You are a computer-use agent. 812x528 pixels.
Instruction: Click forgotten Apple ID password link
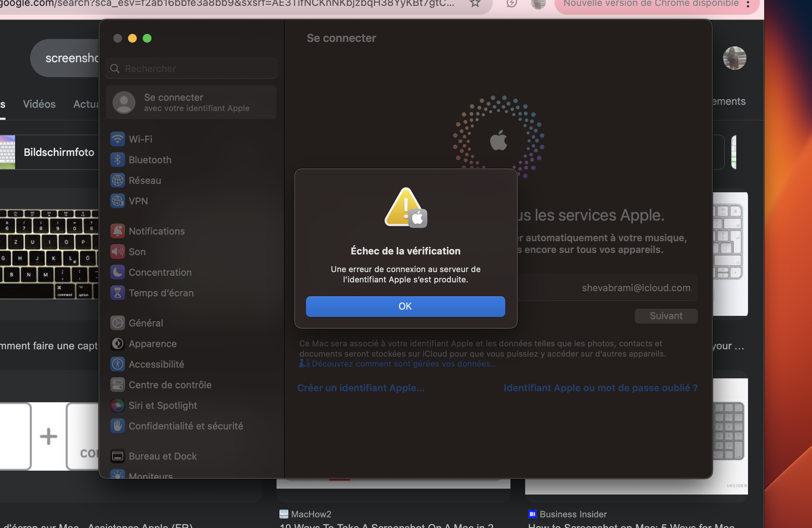coord(601,388)
